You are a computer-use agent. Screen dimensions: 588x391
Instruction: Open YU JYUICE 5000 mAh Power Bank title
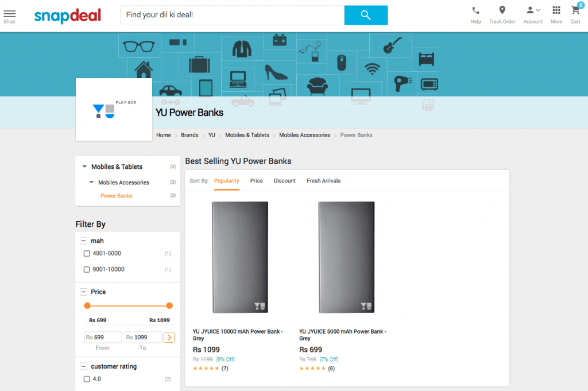tap(343, 335)
